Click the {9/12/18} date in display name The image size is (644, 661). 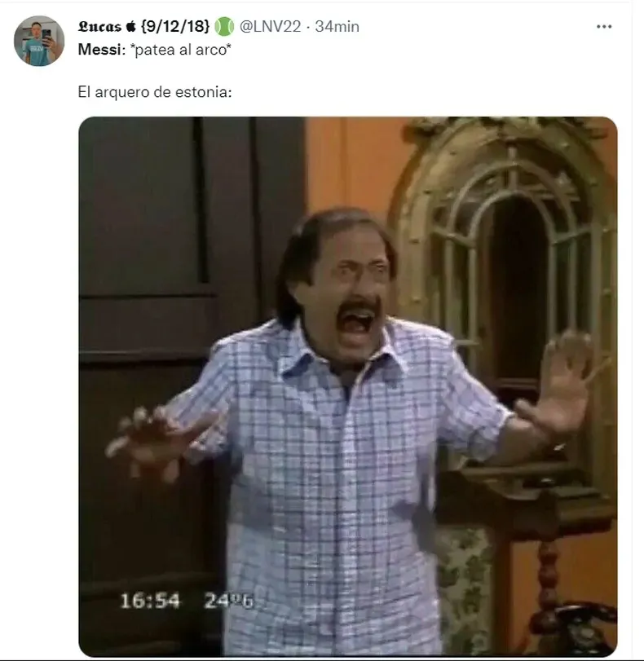(x=175, y=27)
